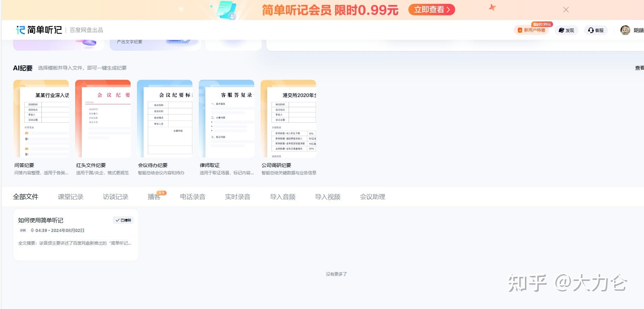Click the 公司调研纪要 template title
644x309 pixels.
click(276, 165)
